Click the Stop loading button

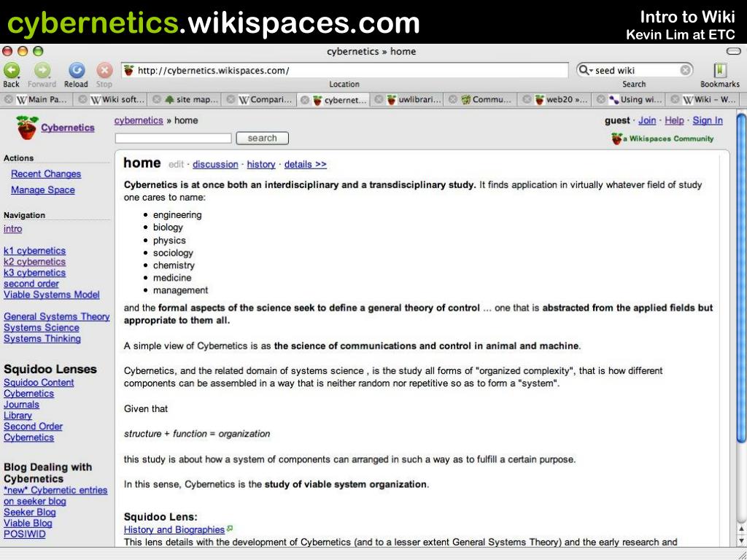click(104, 75)
